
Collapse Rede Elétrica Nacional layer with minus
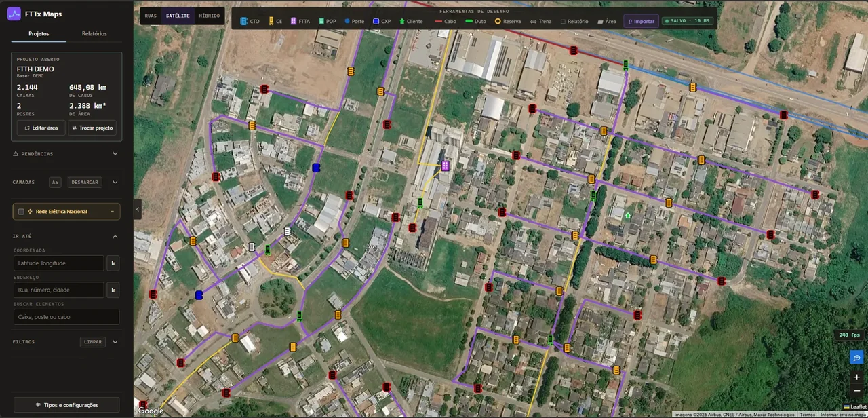tap(112, 212)
